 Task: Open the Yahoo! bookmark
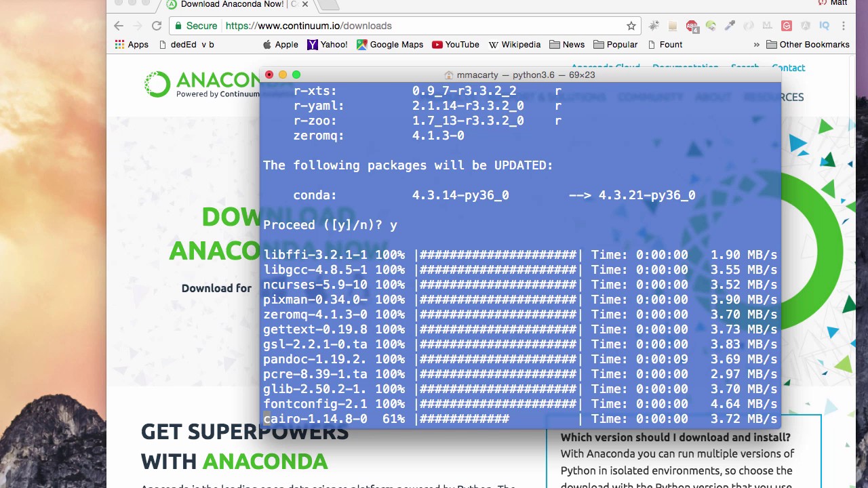[327, 45]
